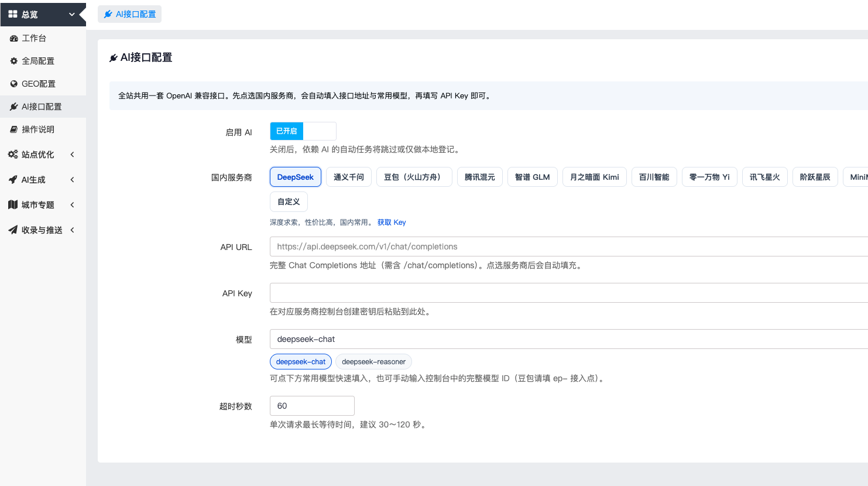Image resolution: width=868 pixels, height=486 pixels.
Task: Select the 通义千问 provider option
Action: click(x=349, y=177)
